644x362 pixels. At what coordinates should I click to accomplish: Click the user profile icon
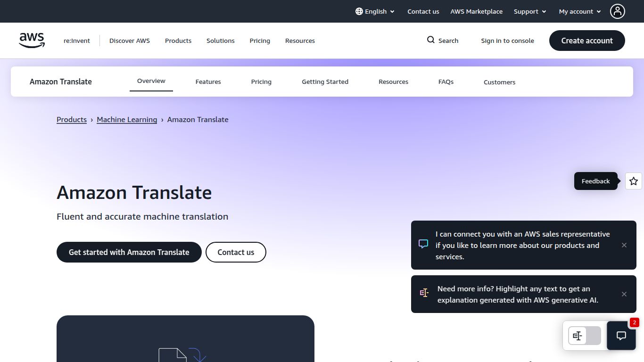coord(618,11)
